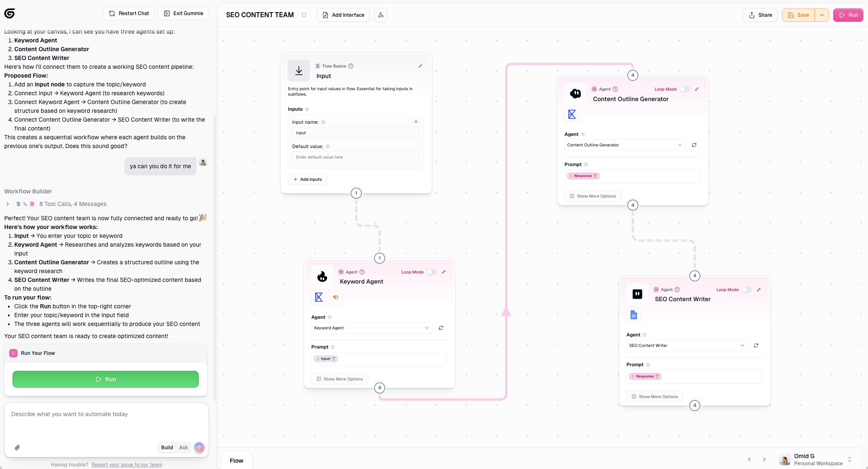
Task: Open the webhook icon next to Add Interface
Action: [x=380, y=15]
